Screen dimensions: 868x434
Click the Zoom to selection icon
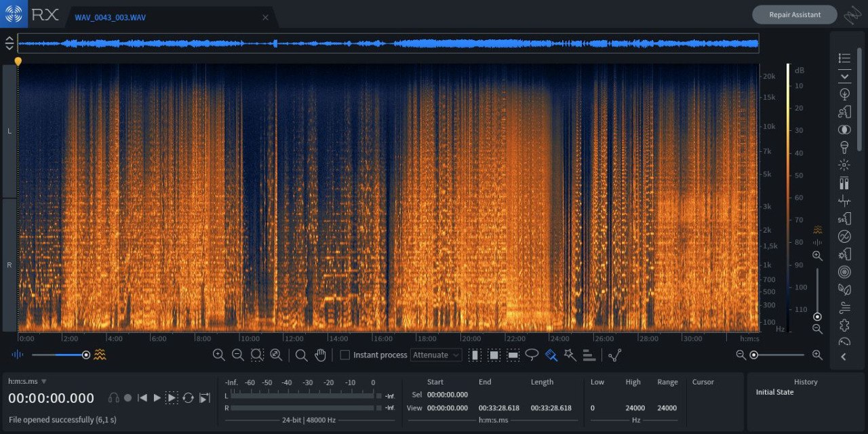click(x=257, y=355)
